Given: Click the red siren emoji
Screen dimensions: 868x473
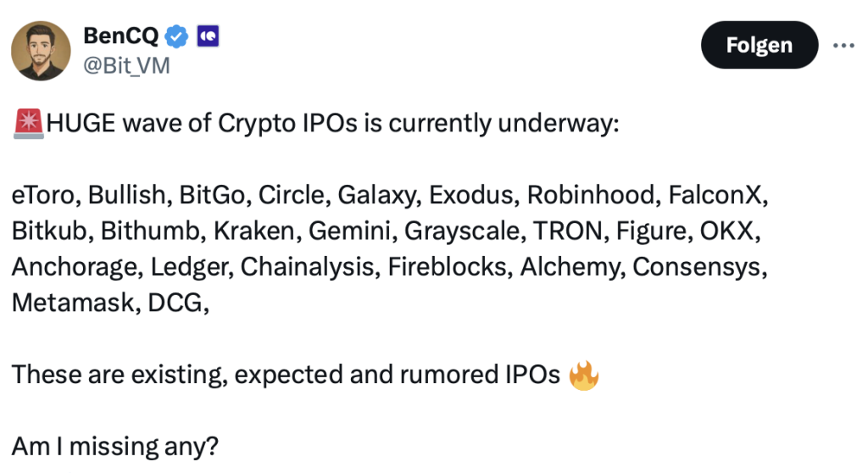Looking at the screenshot, I should [28, 124].
